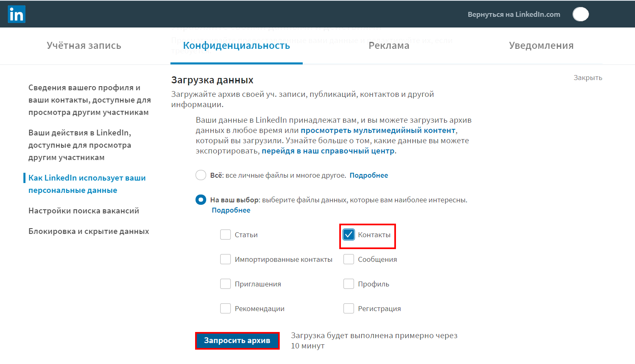The image size is (635, 364).
Task: Switch to the Реклама tab
Action: (x=389, y=46)
